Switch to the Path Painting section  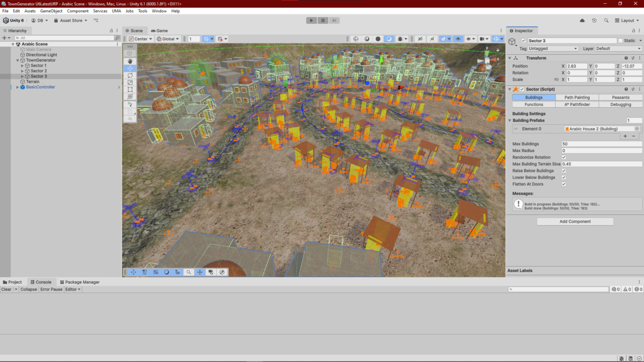577,98
